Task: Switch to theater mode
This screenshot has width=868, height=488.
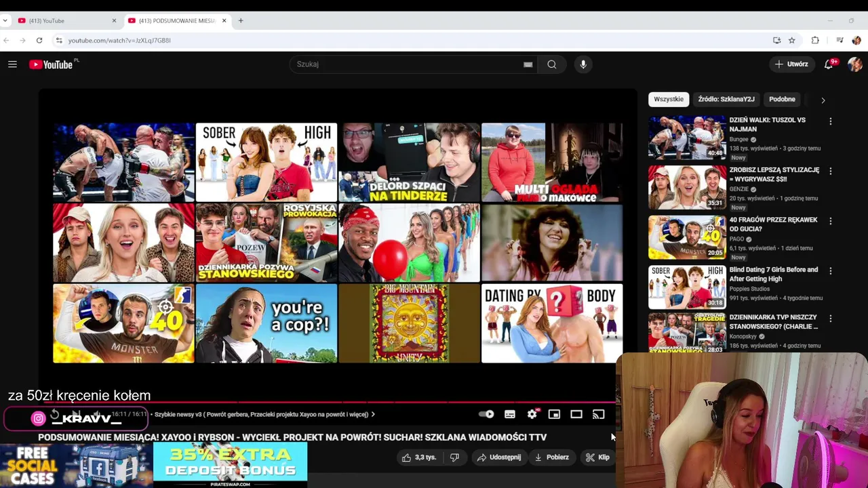Action: pyautogui.click(x=576, y=414)
